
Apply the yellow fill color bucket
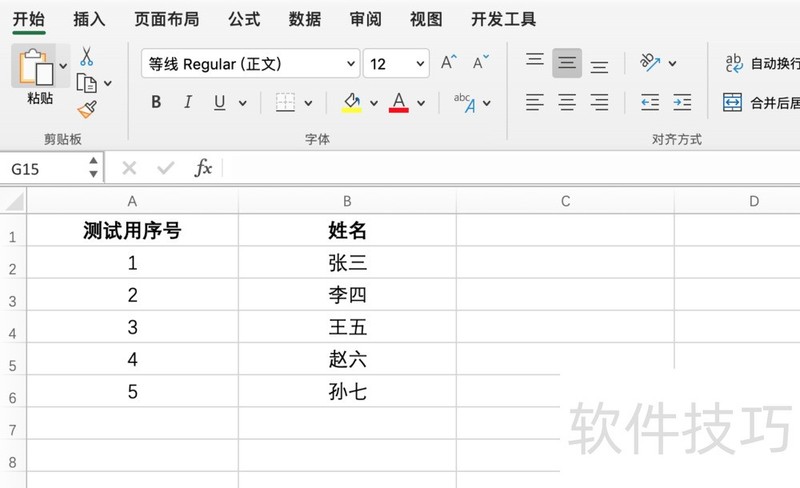pos(352,103)
